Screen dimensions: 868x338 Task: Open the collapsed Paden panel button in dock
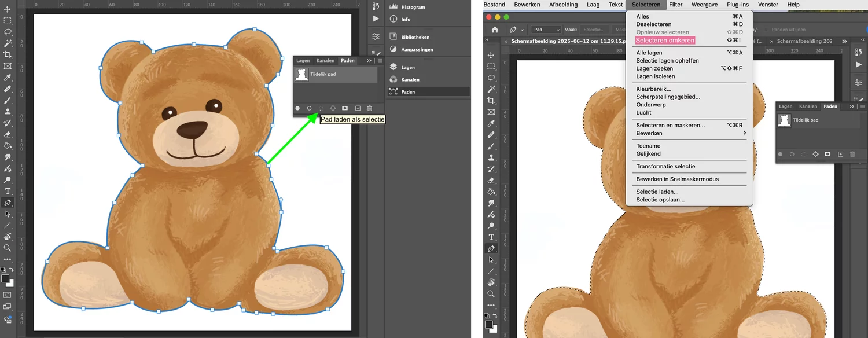428,91
